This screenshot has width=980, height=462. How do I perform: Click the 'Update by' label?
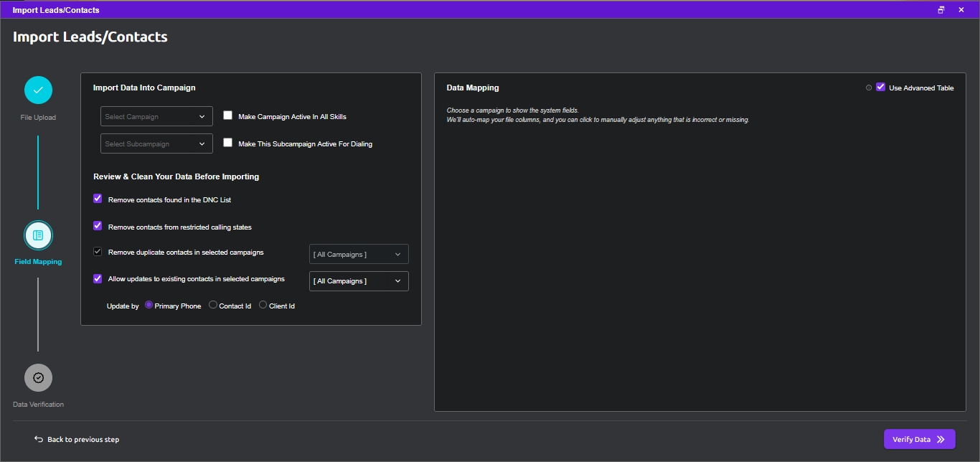click(x=123, y=306)
